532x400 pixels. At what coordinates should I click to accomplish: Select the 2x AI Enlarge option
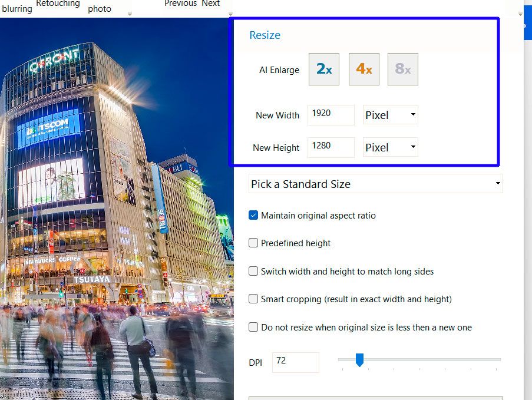click(323, 69)
